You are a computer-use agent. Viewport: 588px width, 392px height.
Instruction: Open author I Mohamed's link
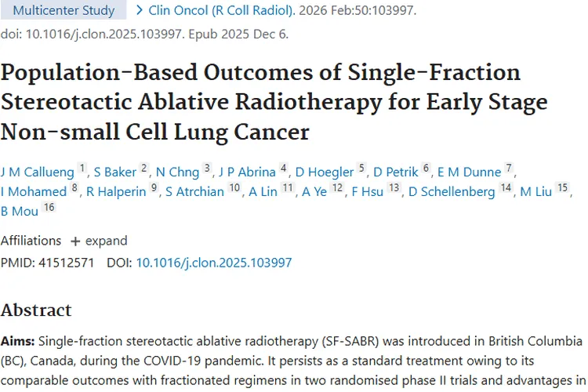click(x=33, y=192)
